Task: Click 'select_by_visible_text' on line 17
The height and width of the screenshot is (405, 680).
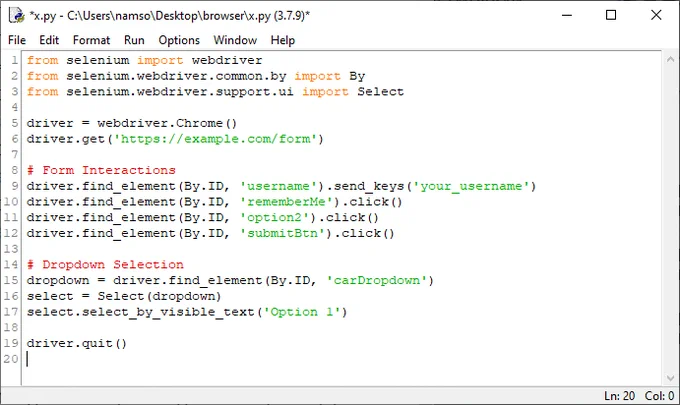Action: 168,312
